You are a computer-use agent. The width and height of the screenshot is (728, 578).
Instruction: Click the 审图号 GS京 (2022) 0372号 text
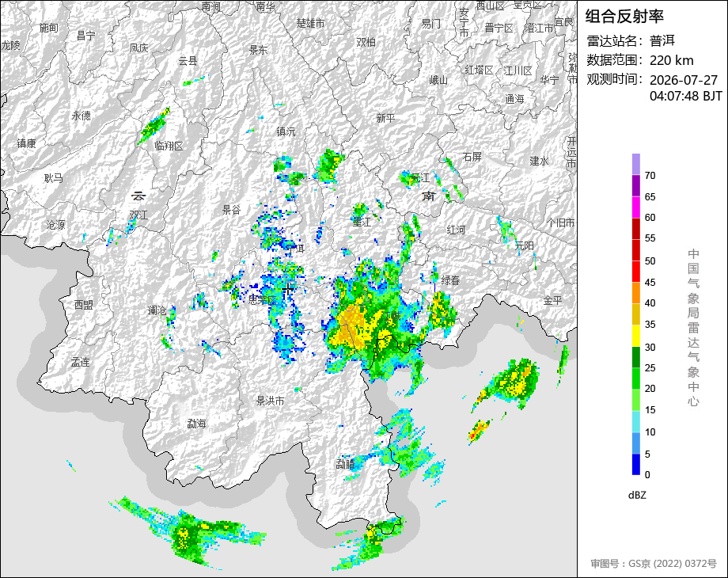click(654, 564)
